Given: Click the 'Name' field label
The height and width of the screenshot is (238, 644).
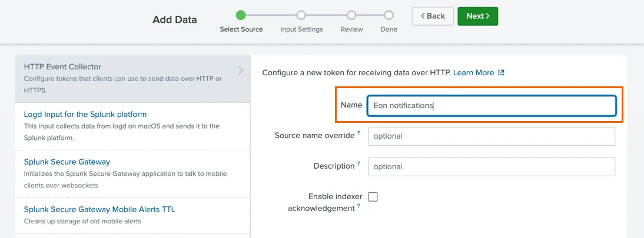Looking at the screenshot, I should (x=351, y=105).
